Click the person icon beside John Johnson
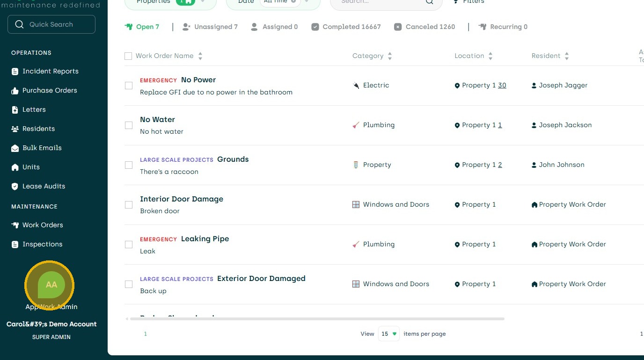 [534, 165]
